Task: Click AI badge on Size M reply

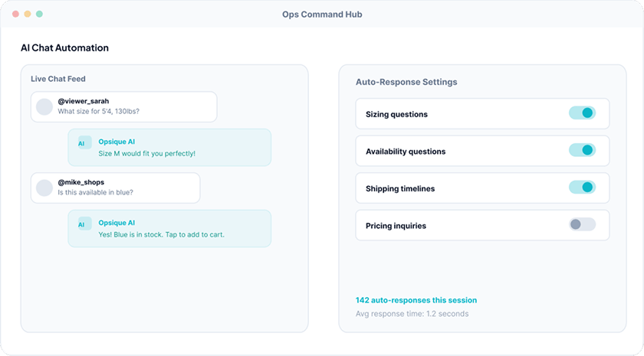Action: tap(84, 142)
